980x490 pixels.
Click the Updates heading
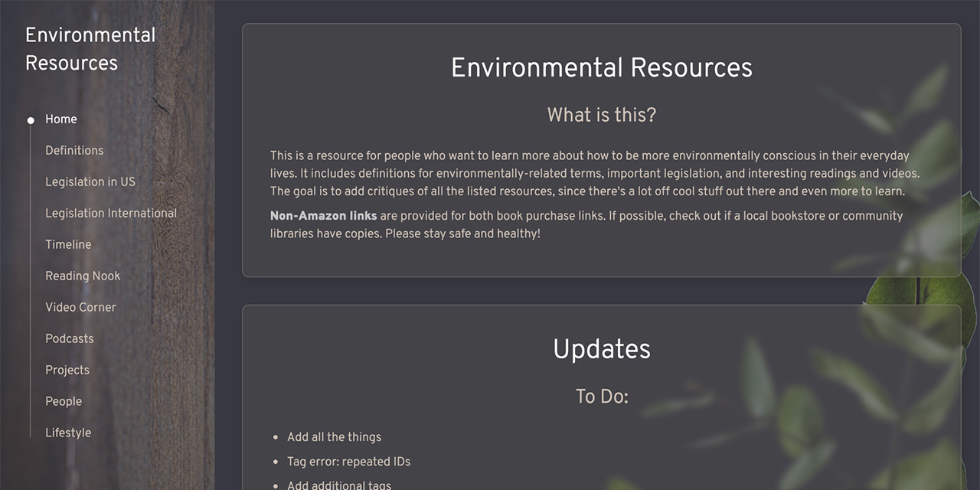coord(602,349)
